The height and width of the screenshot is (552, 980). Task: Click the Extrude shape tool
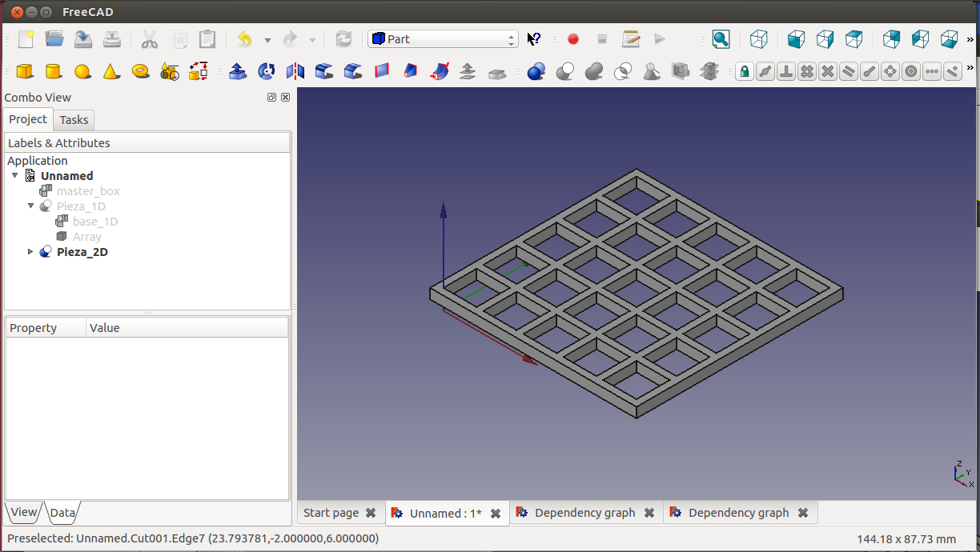[x=238, y=71]
